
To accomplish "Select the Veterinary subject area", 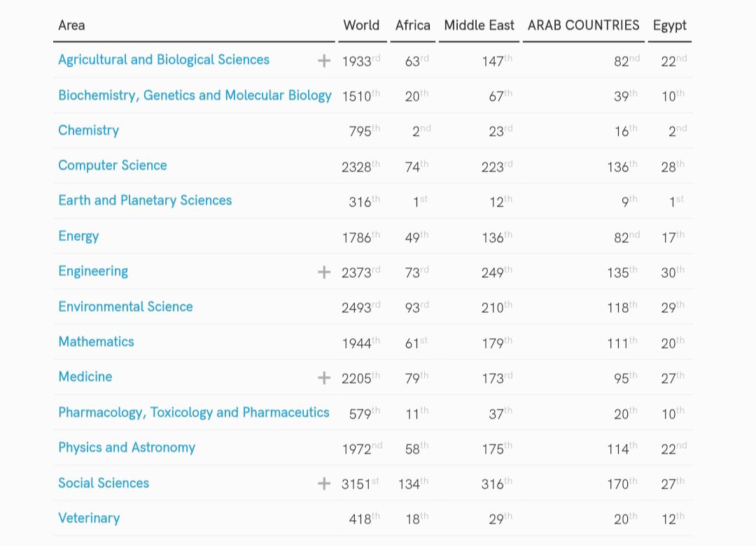I will pos(89,518).
